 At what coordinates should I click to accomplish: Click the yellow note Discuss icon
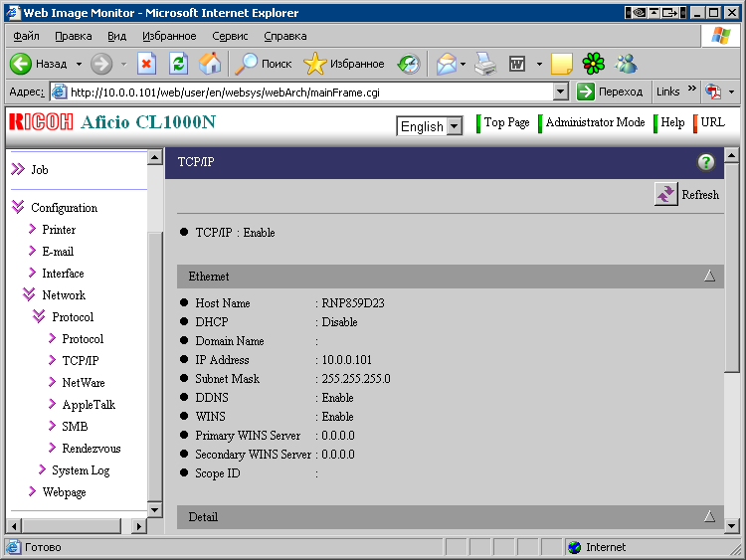(561, 64)
